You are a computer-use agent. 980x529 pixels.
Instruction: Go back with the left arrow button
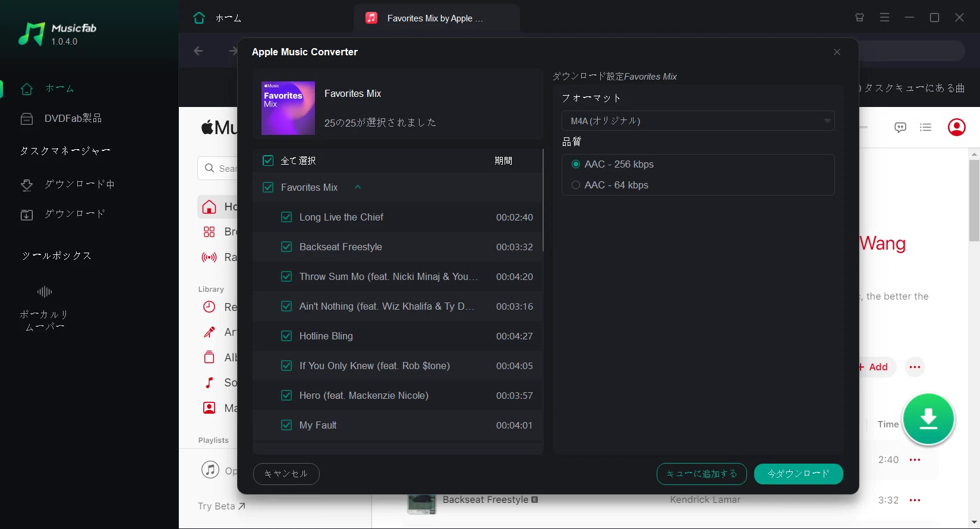pyautogui.click(x=198, y=51)
